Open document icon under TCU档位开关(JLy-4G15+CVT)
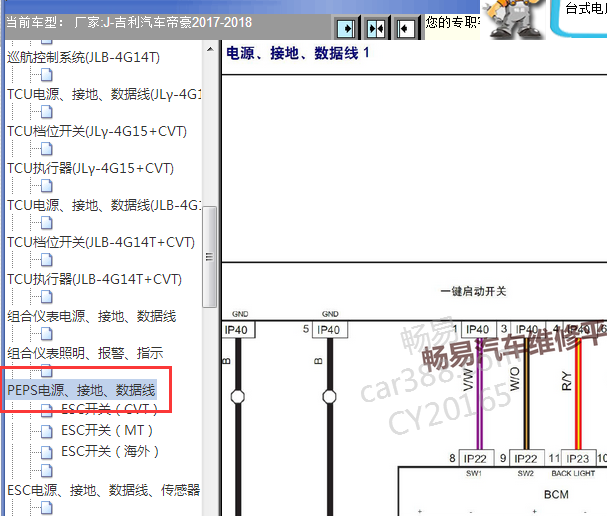Screen dimensions: 607x516 click(47, 149)
